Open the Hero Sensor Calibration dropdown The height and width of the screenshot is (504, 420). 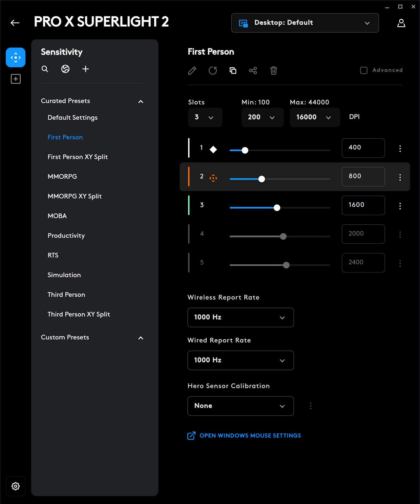click(241, 406)
